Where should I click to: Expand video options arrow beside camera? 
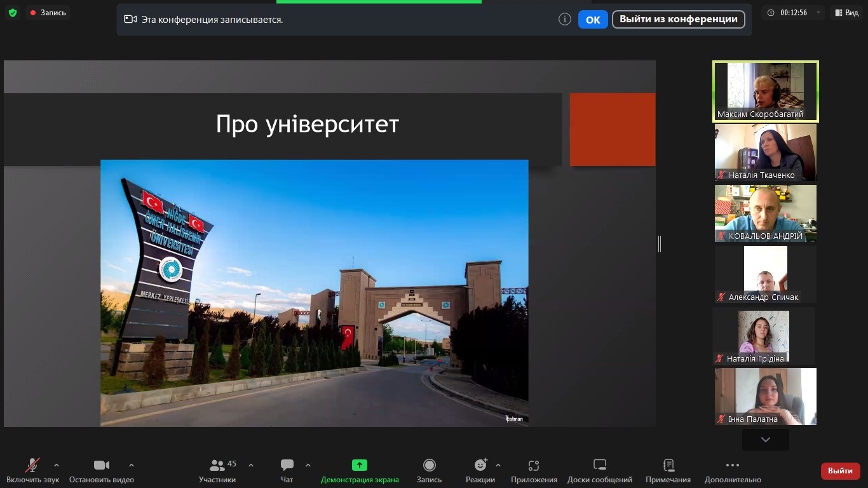pyautogui.click(x=132, y=464)
